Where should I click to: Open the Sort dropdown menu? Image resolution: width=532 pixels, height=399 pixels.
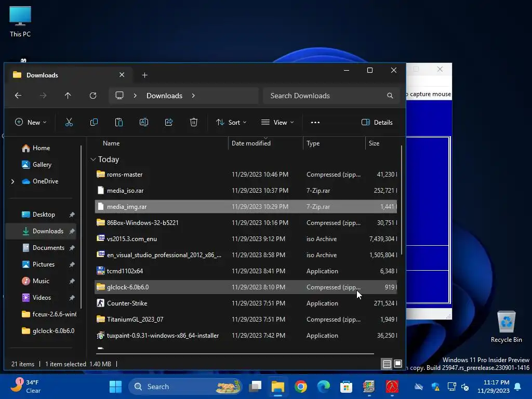[x=231, y=123]
